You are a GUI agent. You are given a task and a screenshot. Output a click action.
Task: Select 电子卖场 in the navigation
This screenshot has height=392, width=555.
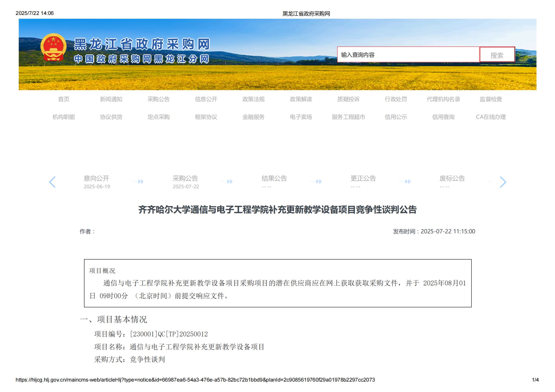point(301,117)
